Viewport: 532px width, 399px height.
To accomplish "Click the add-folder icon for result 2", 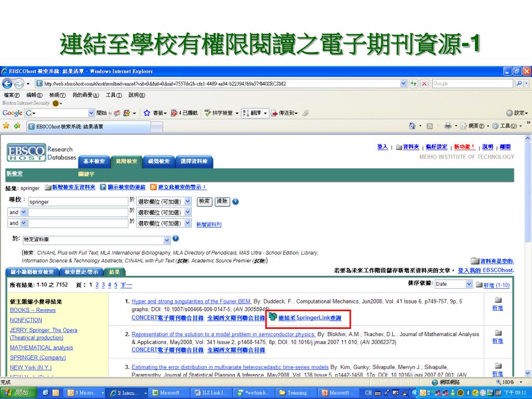I will point(498,333).
